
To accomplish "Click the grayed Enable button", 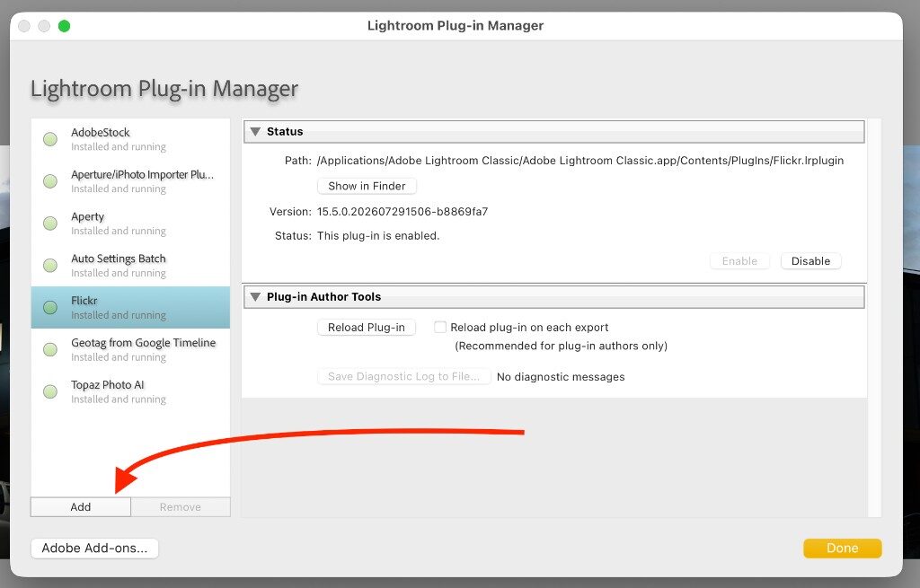I will coord(739,261).
